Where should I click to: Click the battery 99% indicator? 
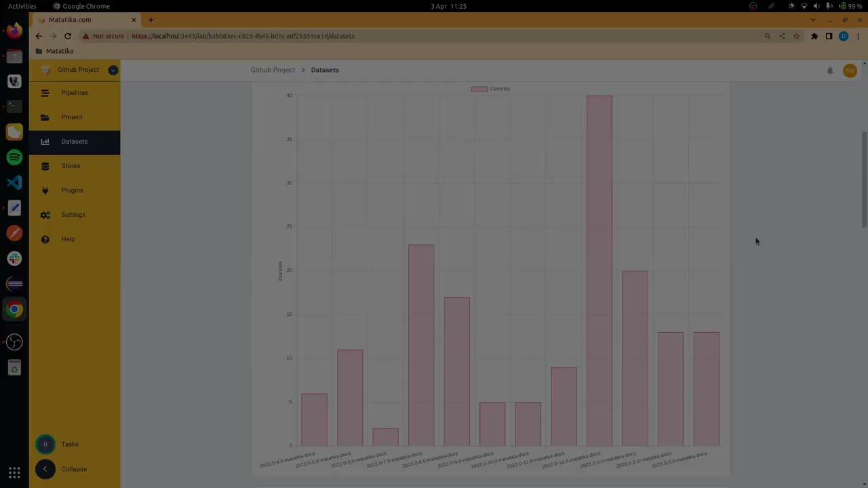tap(850, 6)
